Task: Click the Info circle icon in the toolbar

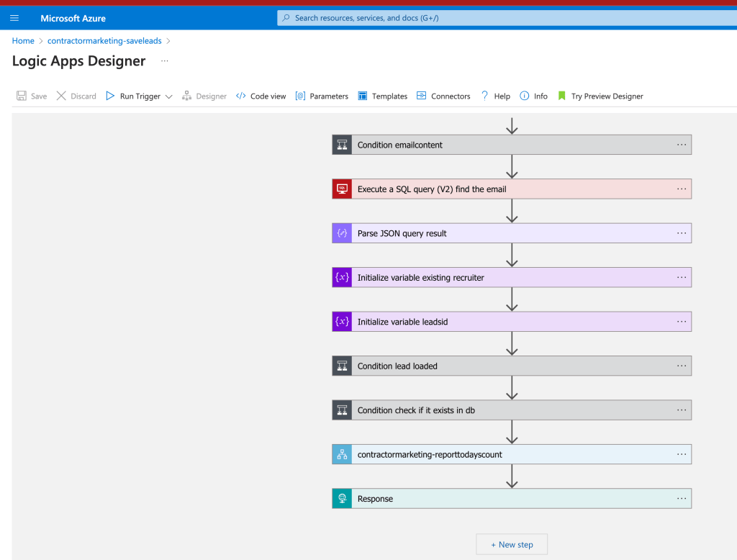Action: [524, 96]
